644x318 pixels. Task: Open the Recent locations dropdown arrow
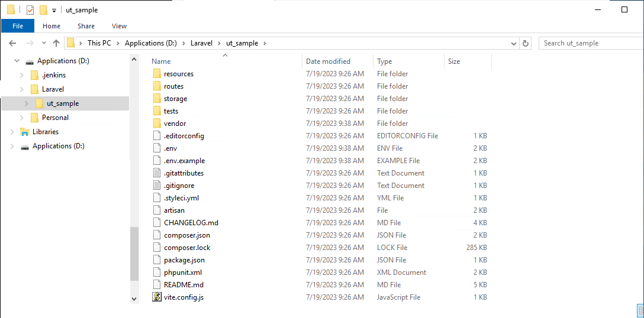pyautogui.click(x=44, y=43)
